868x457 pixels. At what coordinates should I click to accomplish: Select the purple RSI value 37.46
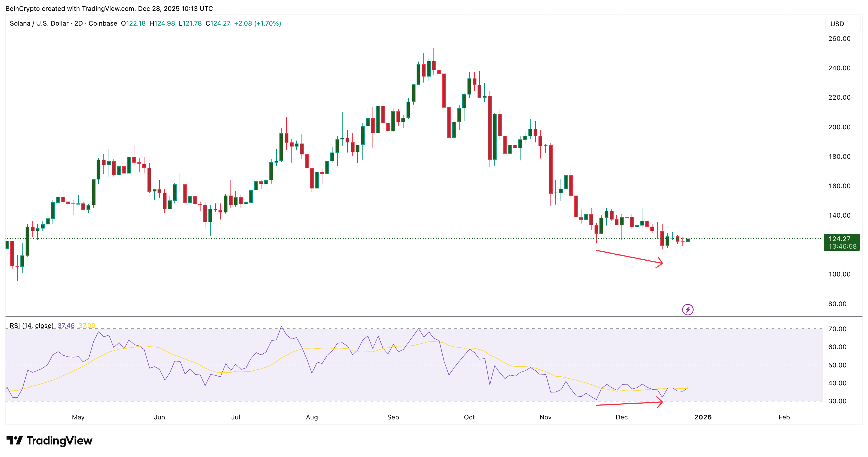tap(66, 325)
